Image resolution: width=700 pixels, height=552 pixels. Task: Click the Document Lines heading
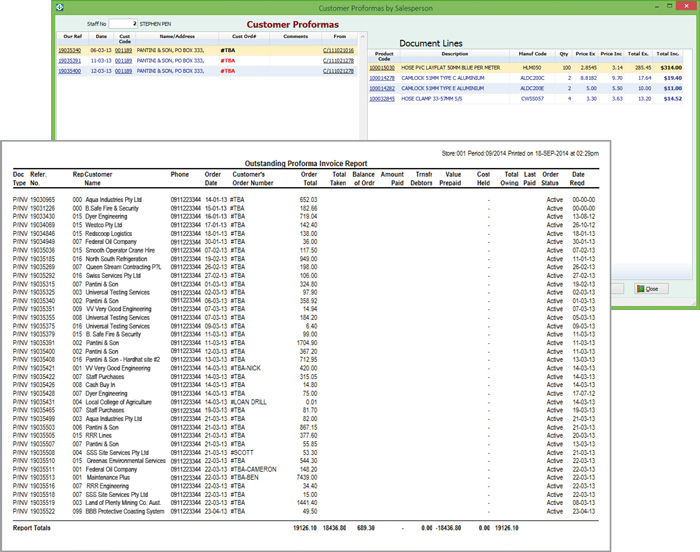point(431,43)
